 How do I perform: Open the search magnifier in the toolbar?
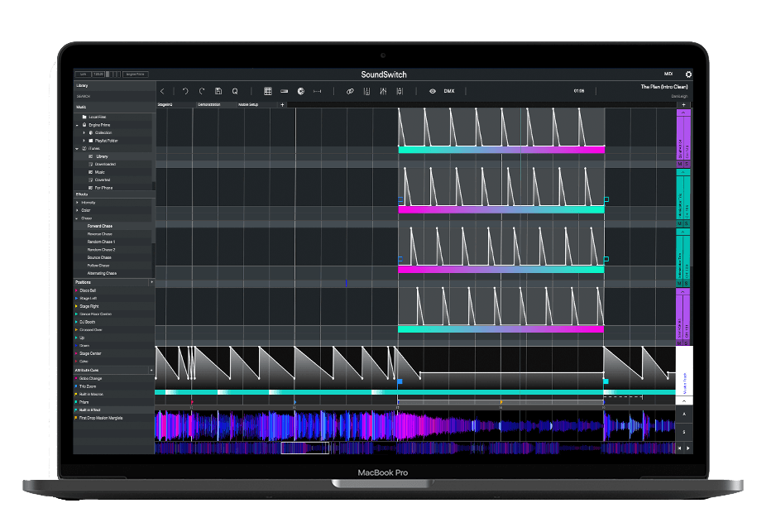pyautogui.click(x=235, y=91)
